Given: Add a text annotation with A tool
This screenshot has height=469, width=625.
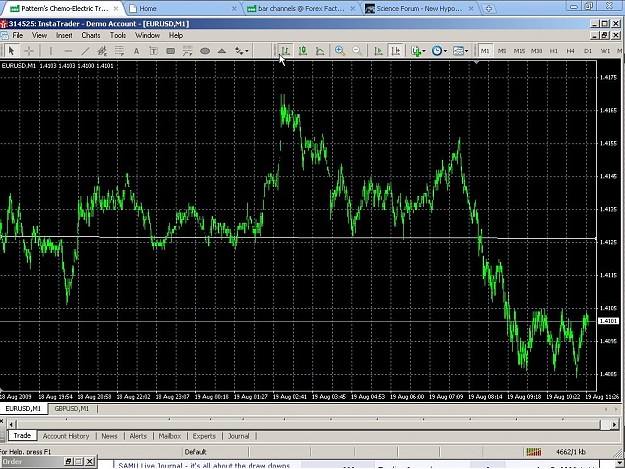Looking at the screenshot, I should click(136, 51).
